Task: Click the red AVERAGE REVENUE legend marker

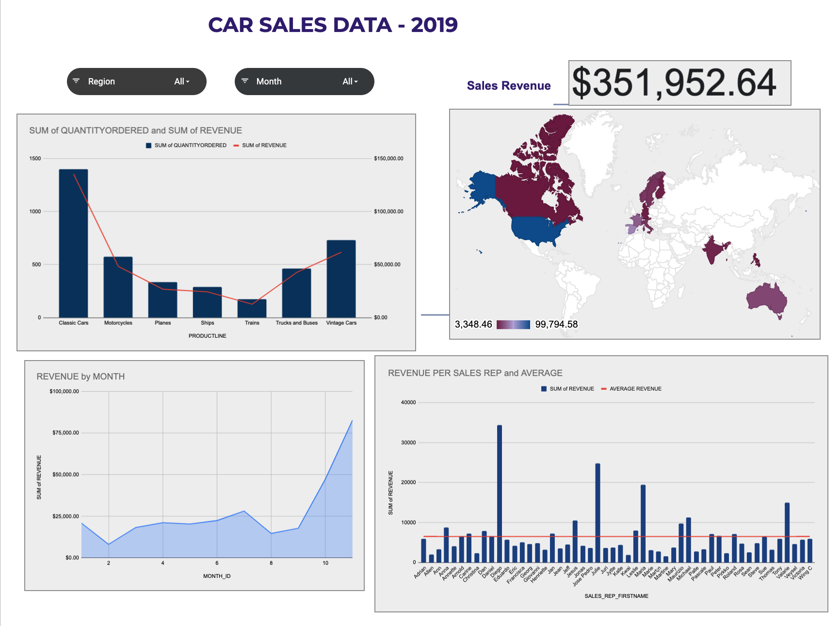Action: click(x=604, y=389)
